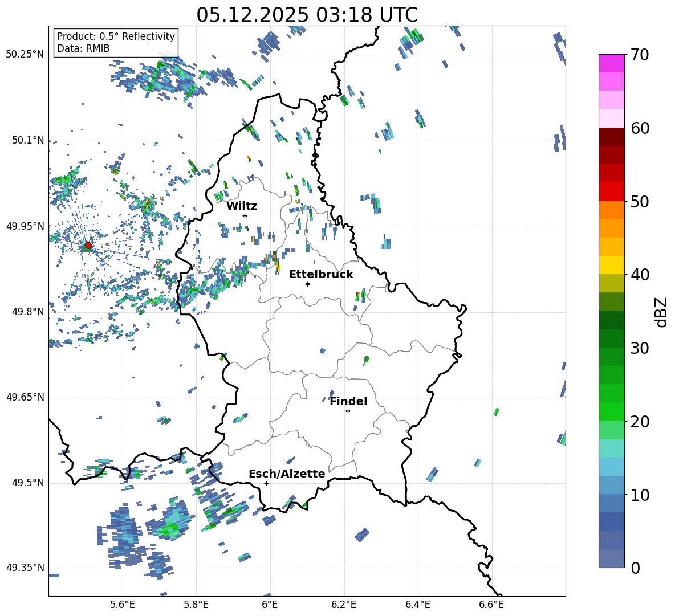Select the Ettelbruck station cross marker
Viewport: 675px width, 616px height.
[x=307, y=284]
